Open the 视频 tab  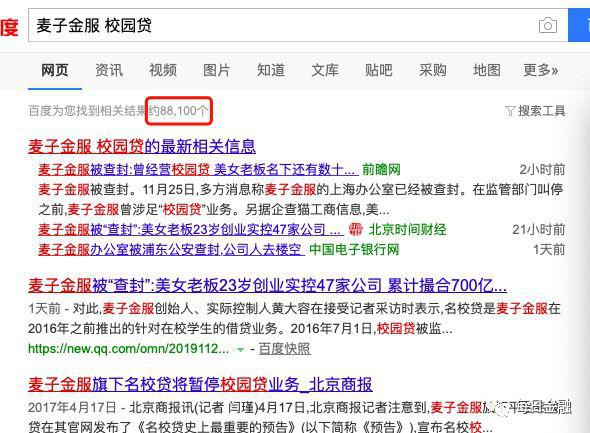click(163, 70)
